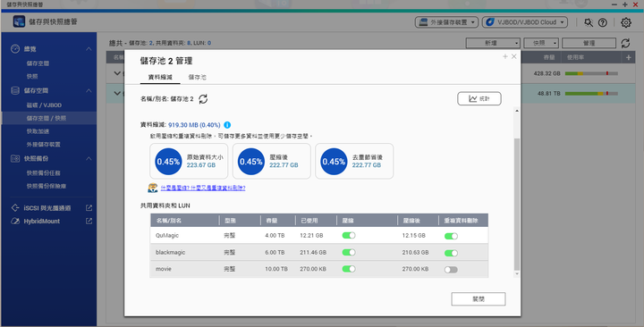The width and height of the screenshot is (644, 327).
Task: Click the Manage (管理) button
Action: pos(589,43)
